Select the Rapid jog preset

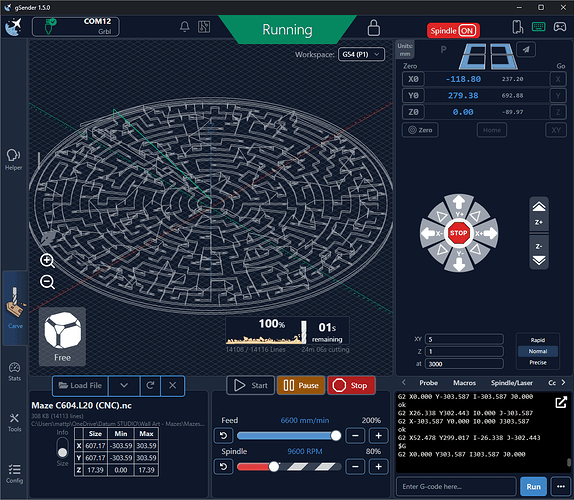(x=538, y=340)
